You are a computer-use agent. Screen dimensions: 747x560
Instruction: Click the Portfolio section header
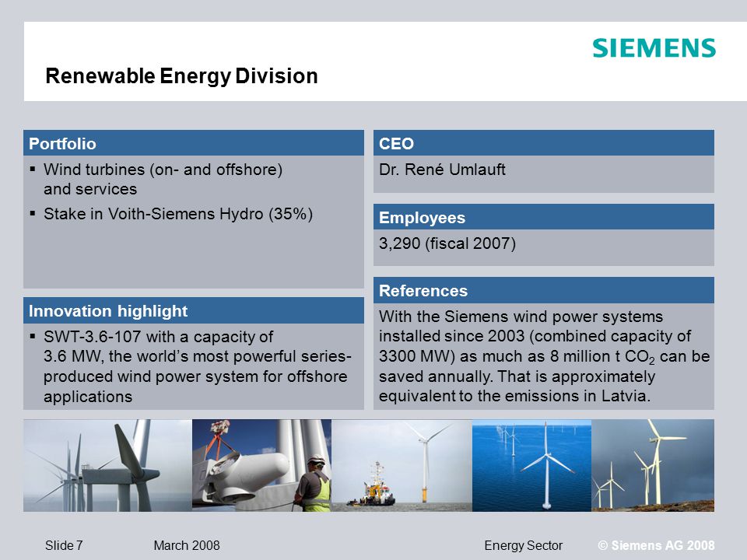[x=194, y=143]
